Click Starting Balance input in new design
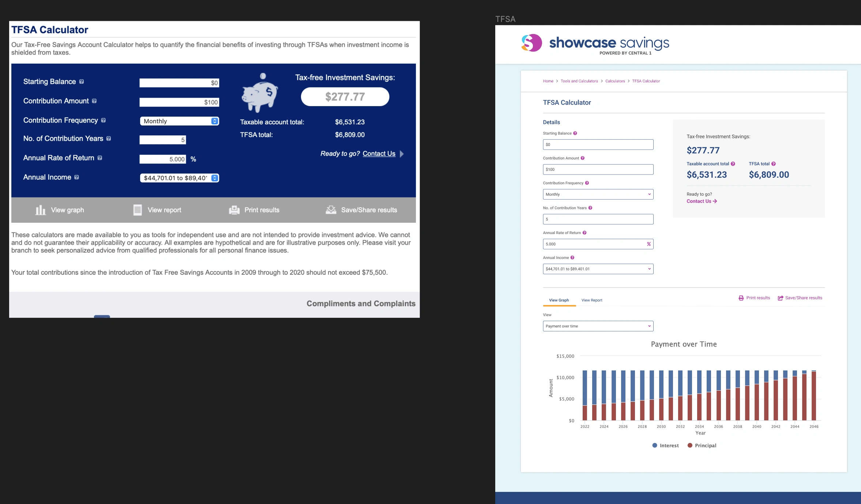 pyautogui.click(x=598, y=144)
